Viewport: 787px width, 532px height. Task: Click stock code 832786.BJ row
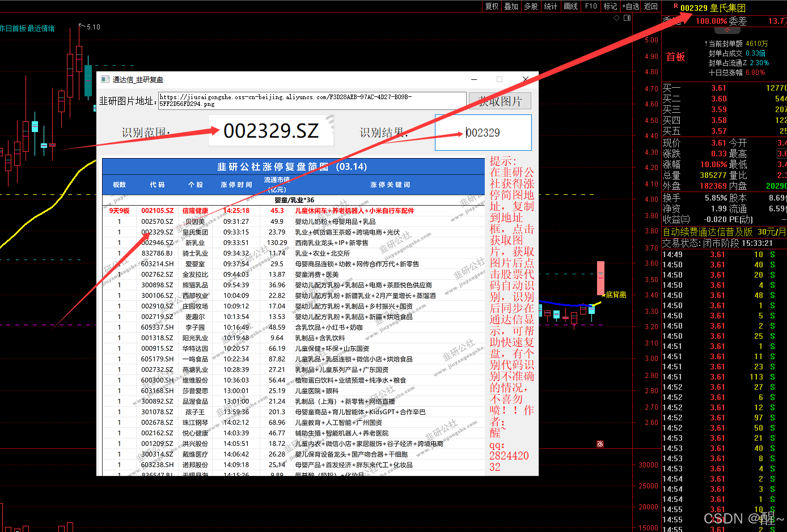(158, 253)
